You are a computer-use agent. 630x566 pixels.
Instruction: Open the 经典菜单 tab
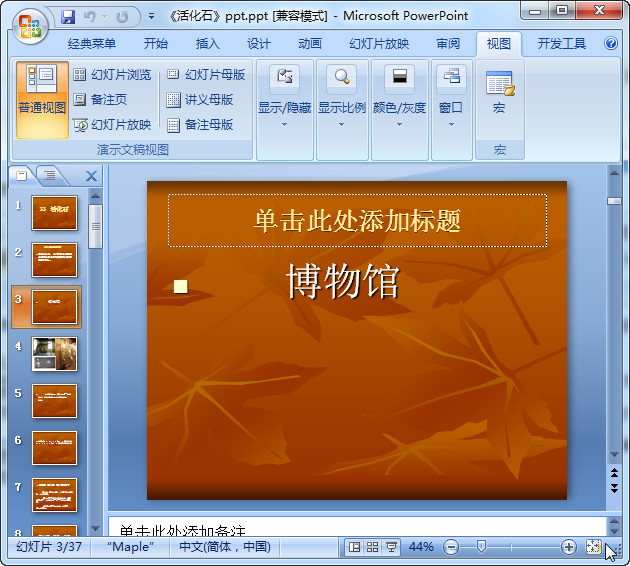pos(92,43)
